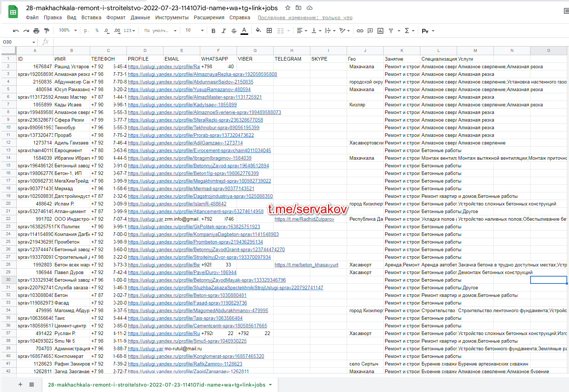Open input tools Ру dropdown
Image resolution: width=569 pixels, height=392 pixels.
[x=428, y=31]
